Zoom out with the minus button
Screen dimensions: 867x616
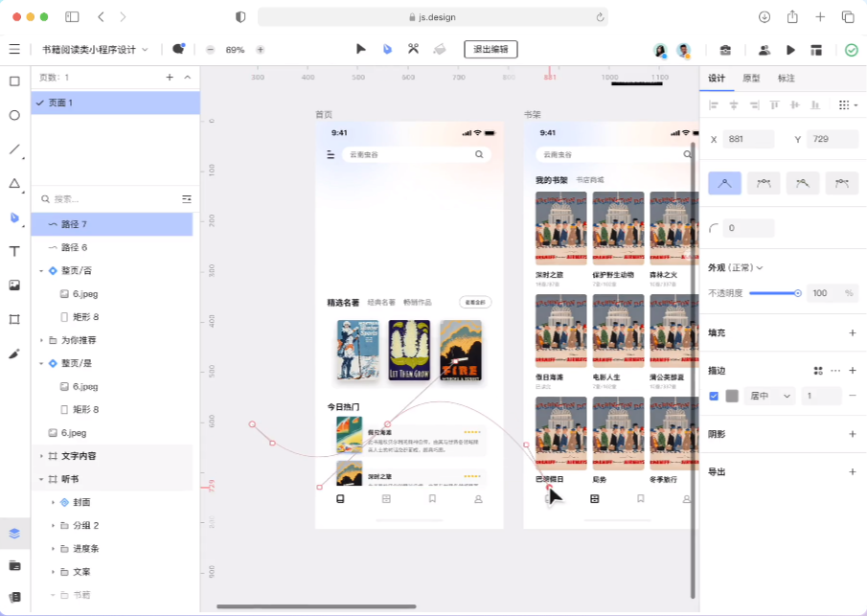(210, 50)
